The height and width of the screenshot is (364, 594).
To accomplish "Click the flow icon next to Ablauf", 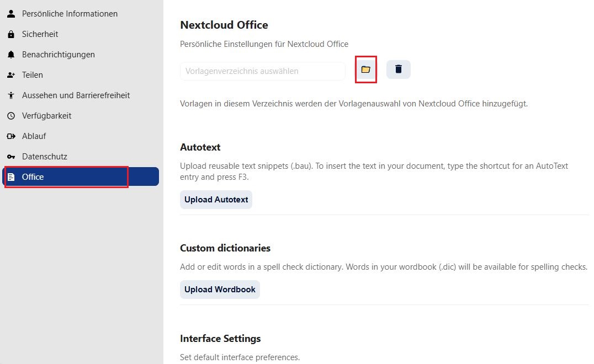I will (x=10, y=136).
